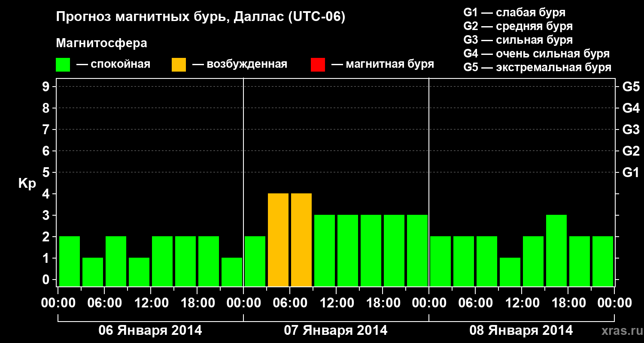Click the "— возбужденная" legend label
The width and height of the screenshot is (644, 343).
pyautogui.click(x=240, y=65)
